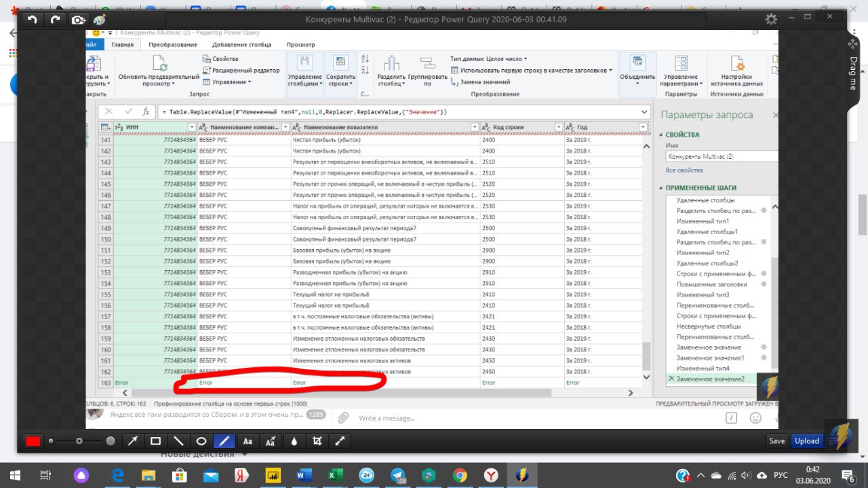Switch to the Главная ribbon tab
The height and width of the screenshot is (488, 868).
pos(123,44)
